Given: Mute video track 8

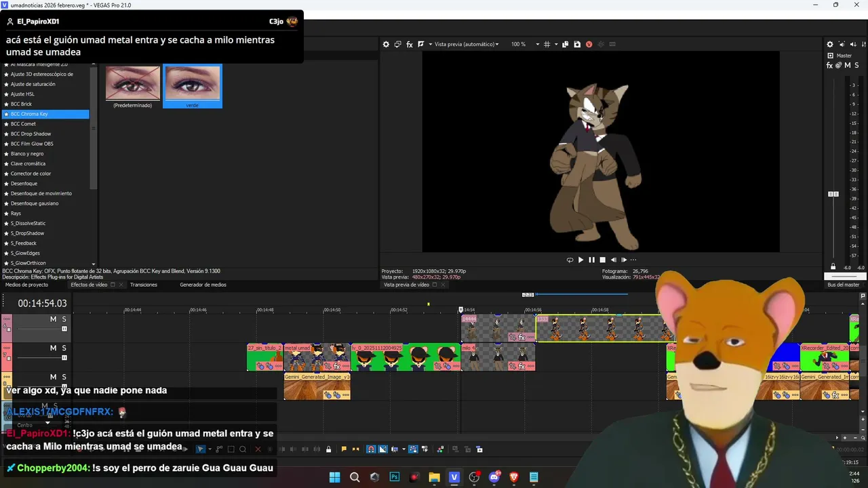Looking at the screenshot, I should pyautogui.click(x=53, y=377).
